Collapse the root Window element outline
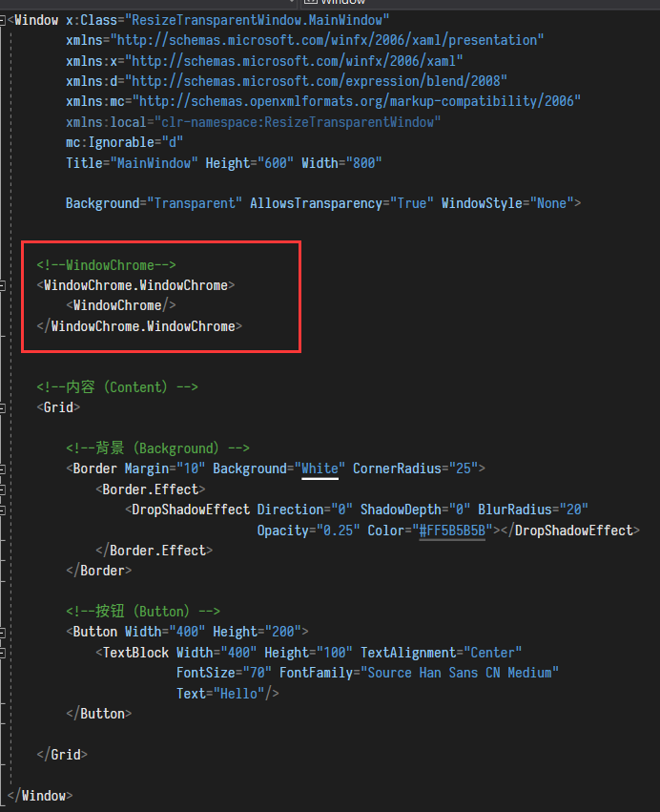Screen dimensions: 660x812 [x=2, y=21]
